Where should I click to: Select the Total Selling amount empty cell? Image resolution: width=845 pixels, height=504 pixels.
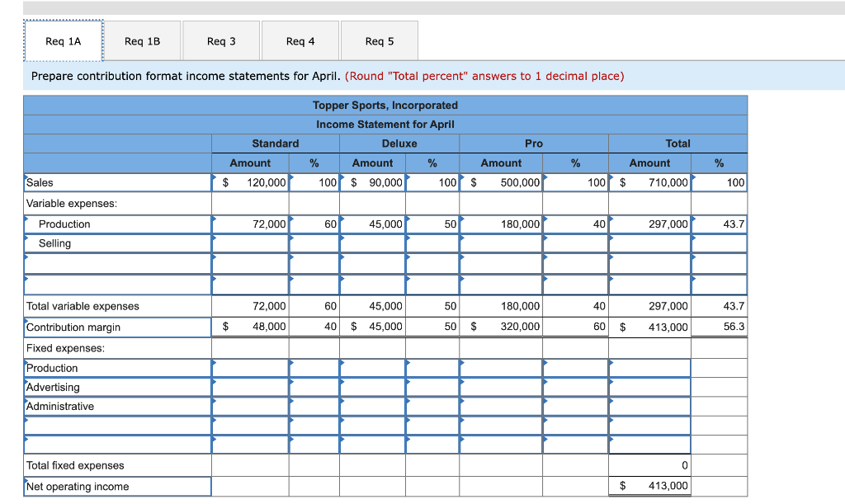(650, 243)
